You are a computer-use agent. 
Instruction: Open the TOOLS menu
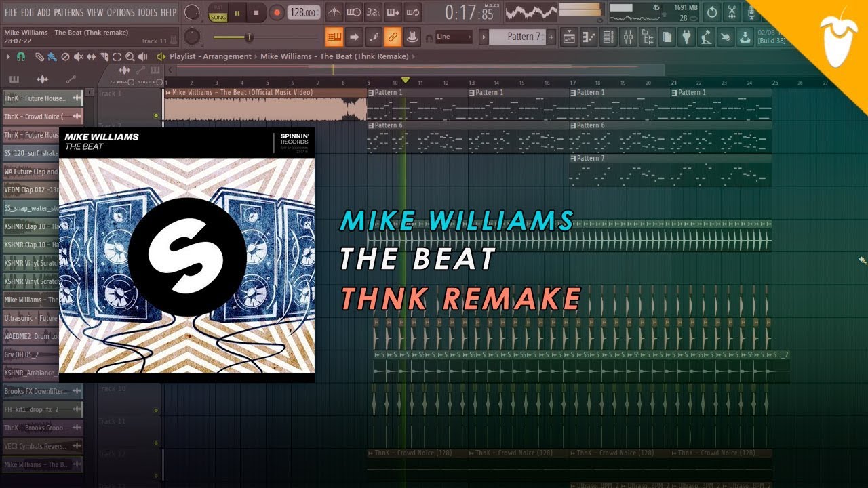pos(147,12)
